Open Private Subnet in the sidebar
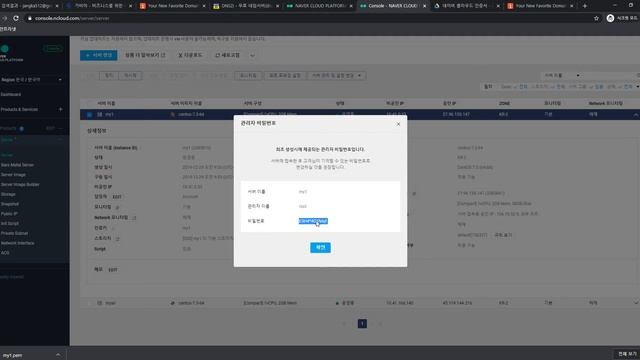This screenshot has height=360, width=640. [x=14, y=233]
